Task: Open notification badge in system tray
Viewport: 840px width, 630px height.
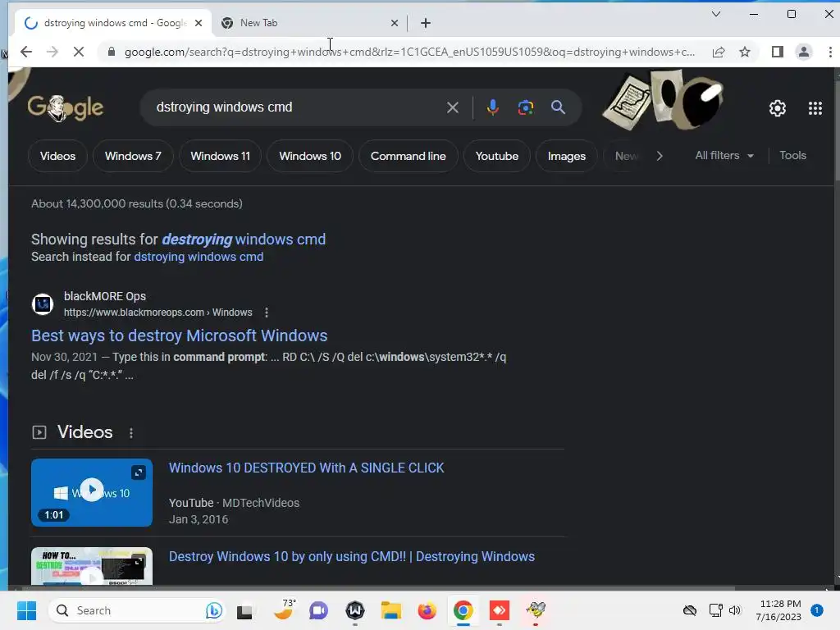Action: 816,610
